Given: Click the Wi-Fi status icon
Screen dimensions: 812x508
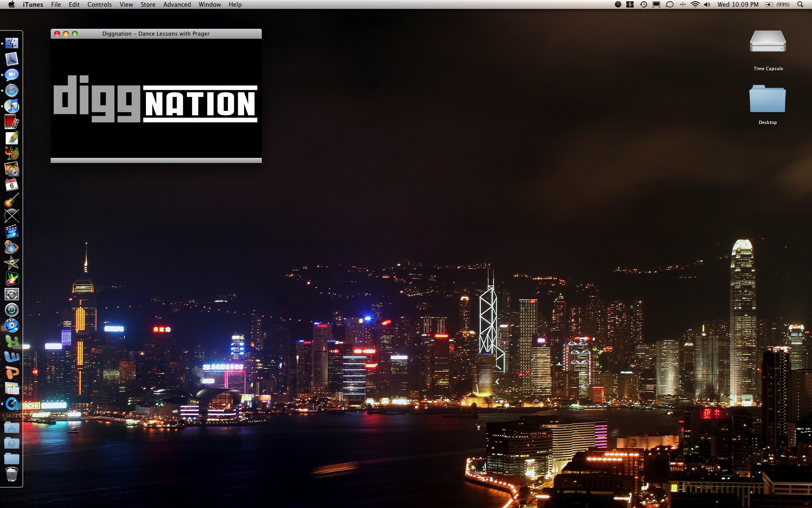Looking at the screenshot, I should point(695,5).
